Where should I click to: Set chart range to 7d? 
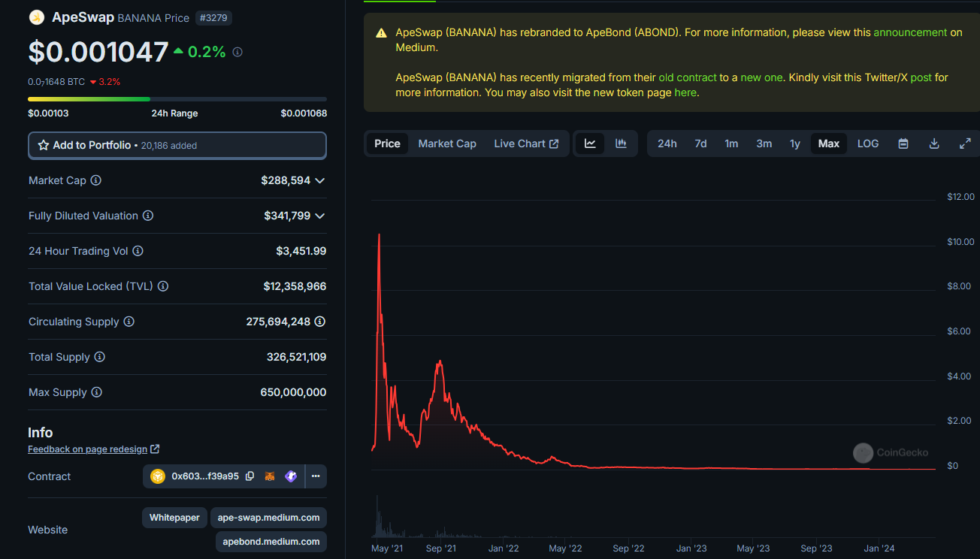pyautogui.click(x=700, y=144)
